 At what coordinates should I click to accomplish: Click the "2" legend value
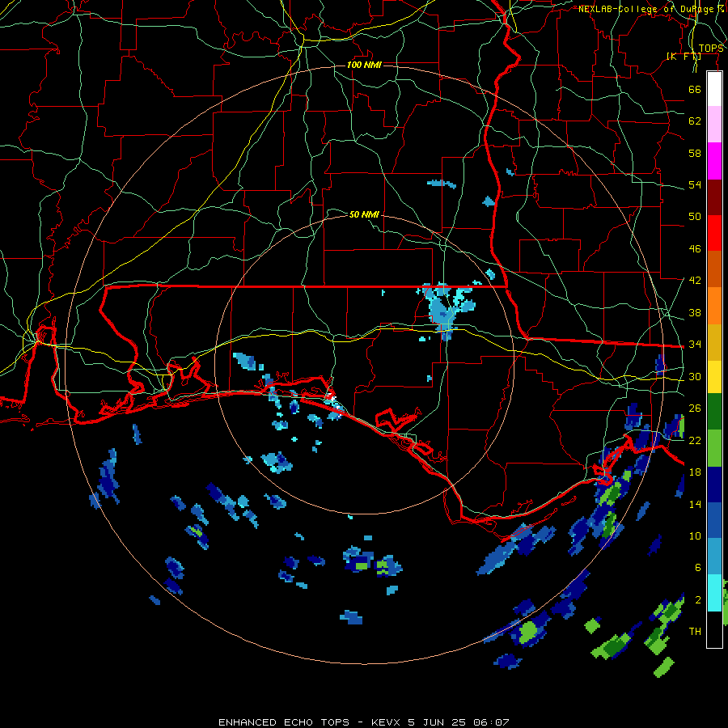point(698,600)
